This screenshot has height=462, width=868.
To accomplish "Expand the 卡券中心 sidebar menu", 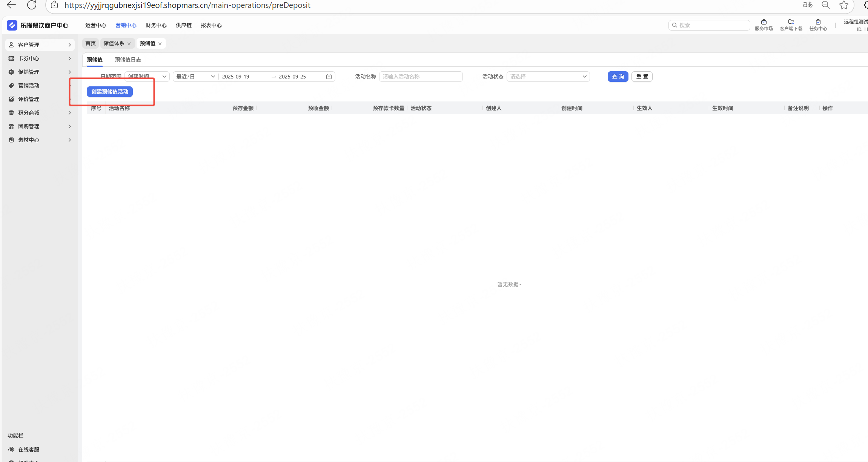I will click(40, 58).
